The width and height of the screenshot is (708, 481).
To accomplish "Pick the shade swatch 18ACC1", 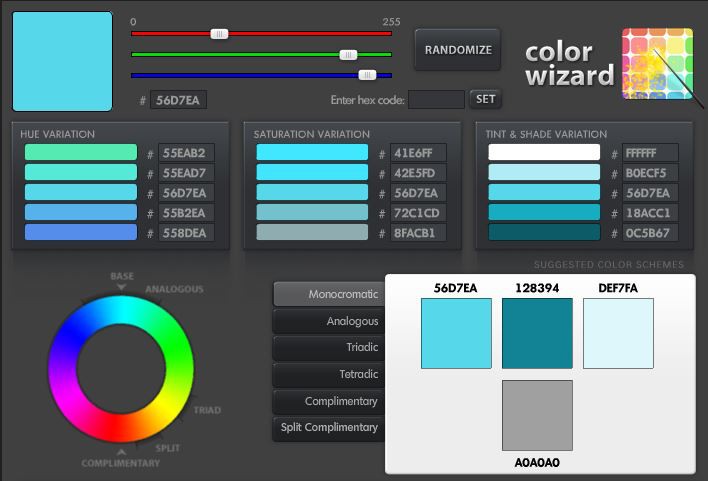I will 544,212.
